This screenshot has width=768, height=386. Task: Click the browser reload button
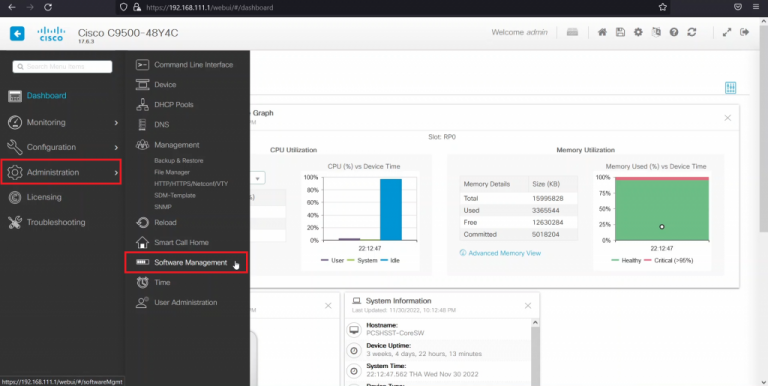48,7
